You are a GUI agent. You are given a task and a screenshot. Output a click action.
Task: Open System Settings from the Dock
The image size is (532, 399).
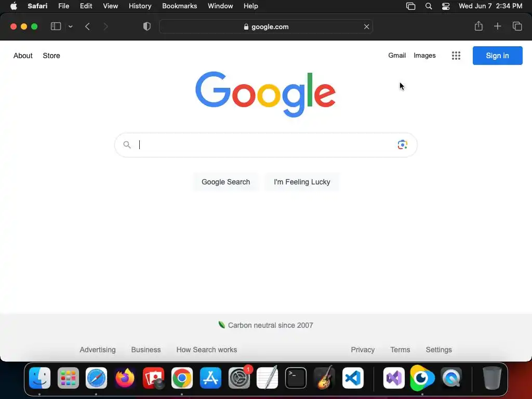pos(239,378)
